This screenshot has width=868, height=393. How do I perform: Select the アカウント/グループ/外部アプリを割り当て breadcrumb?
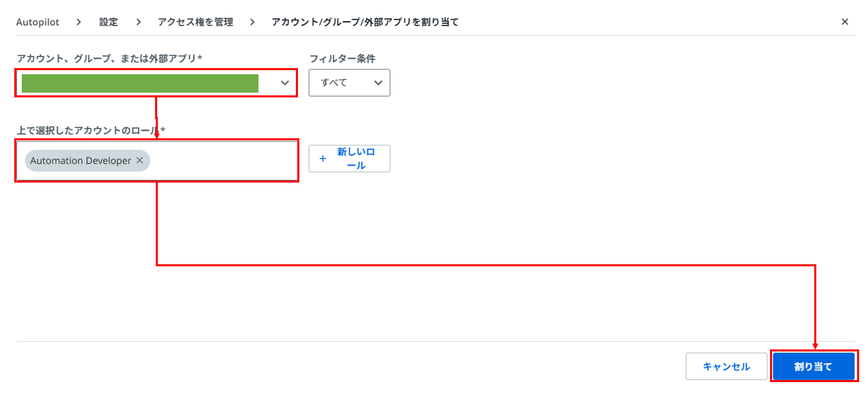(365, 22)
